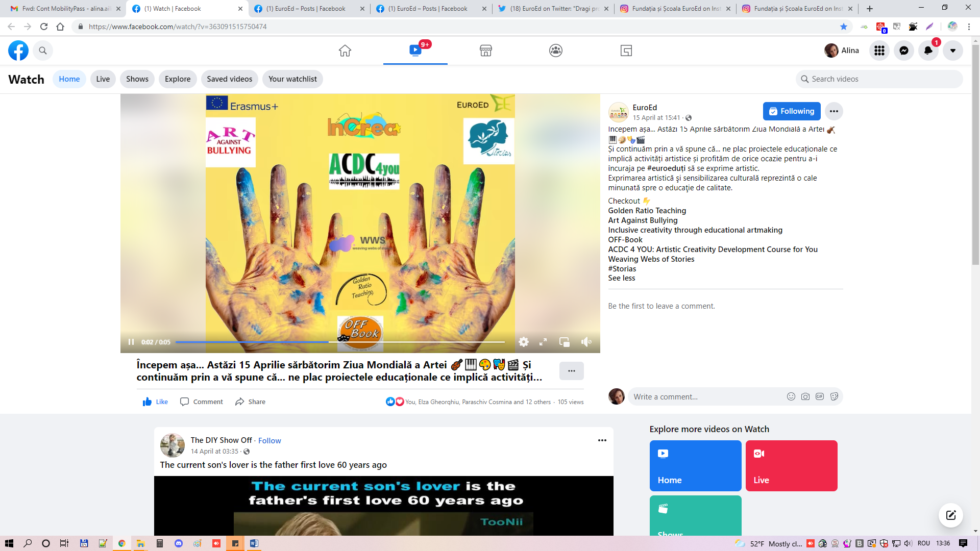Screen dimensions: 980x551
Task: Share the EuroEd video
Action: tap(250, 402)
